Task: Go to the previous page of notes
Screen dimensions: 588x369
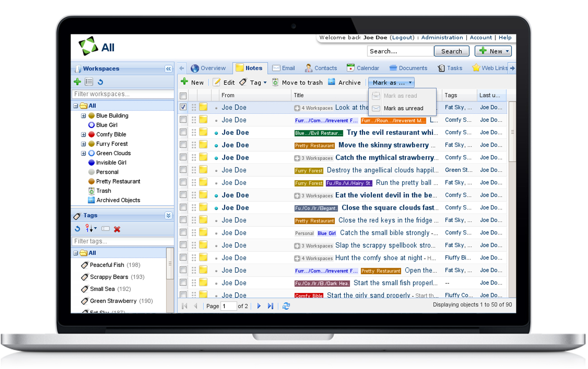Action: pyautogui.click(x=196, y=306)
